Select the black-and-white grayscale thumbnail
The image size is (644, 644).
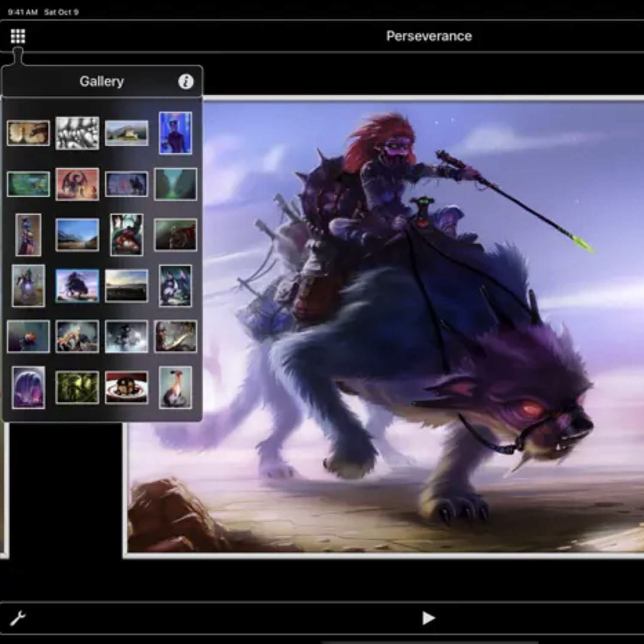77,133
